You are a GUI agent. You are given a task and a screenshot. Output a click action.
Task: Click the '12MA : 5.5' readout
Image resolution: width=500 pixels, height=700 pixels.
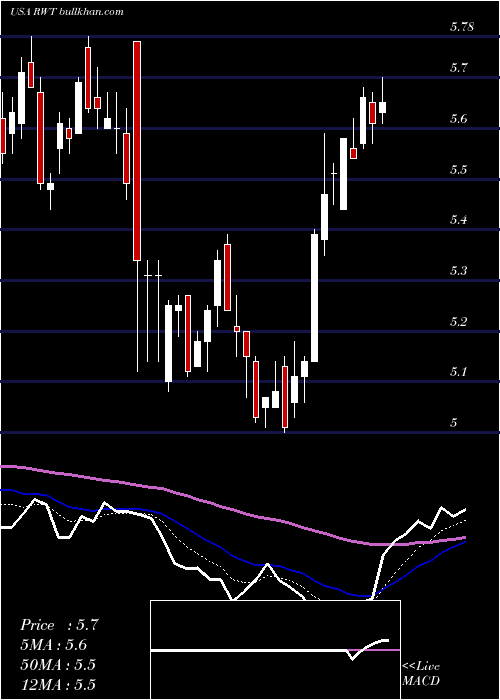click(58, 685)
